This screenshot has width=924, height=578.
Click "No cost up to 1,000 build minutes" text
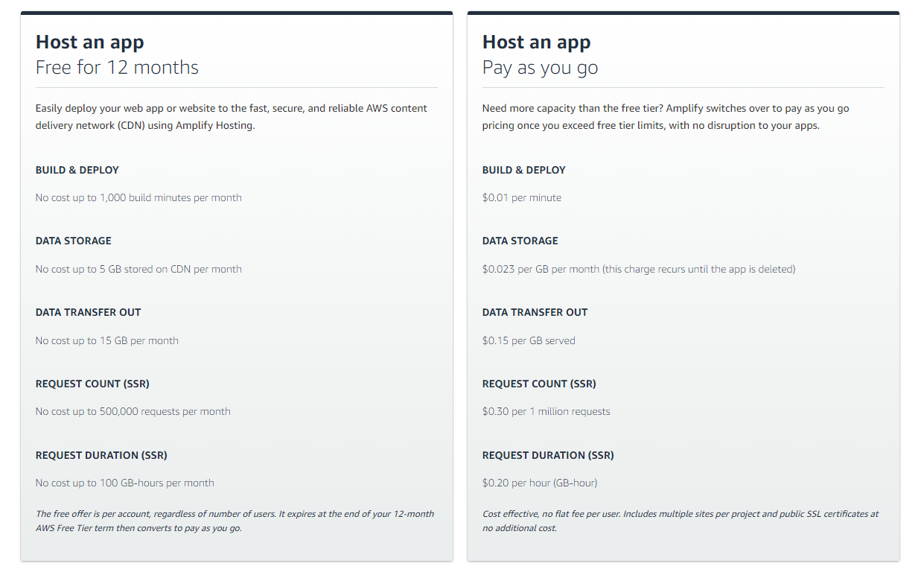(138, 198)
